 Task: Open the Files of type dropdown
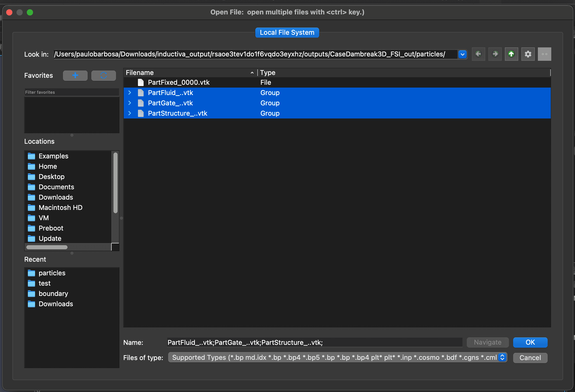coord(502,357)
